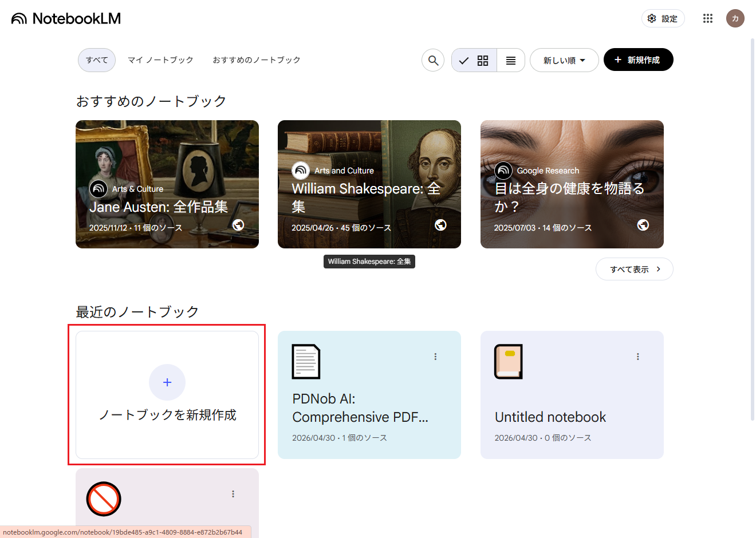Click the Arts and Culture logo on Shakespeare card
The image size is (756, 538).
point(301,171)
